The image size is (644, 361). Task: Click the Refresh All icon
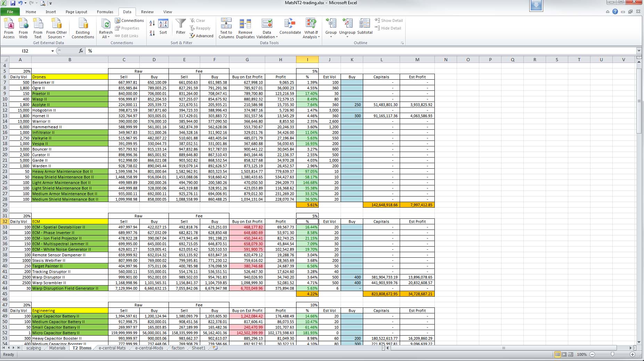[106, 24]
